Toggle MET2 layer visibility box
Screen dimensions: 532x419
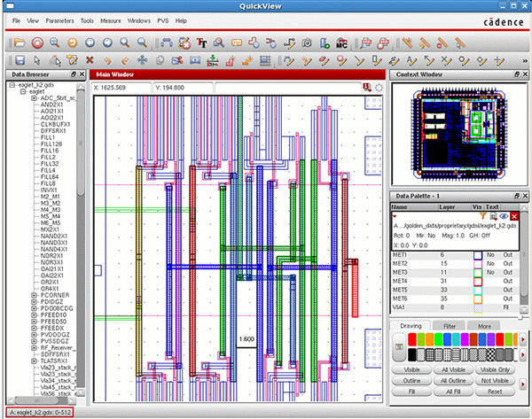coord(478,264)
